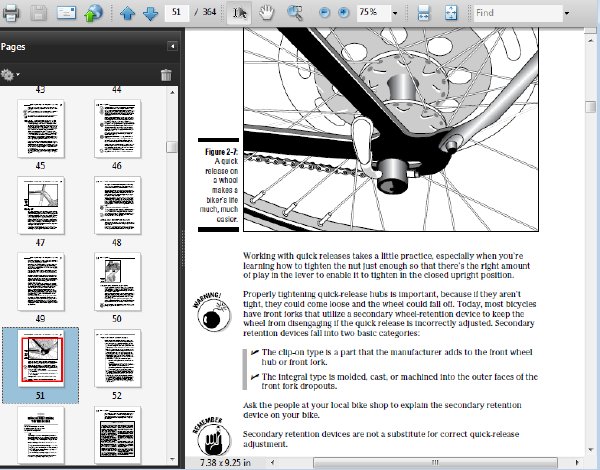Click the trash can delete pages icon
600x470 pixels.
(x=166, y=75)
